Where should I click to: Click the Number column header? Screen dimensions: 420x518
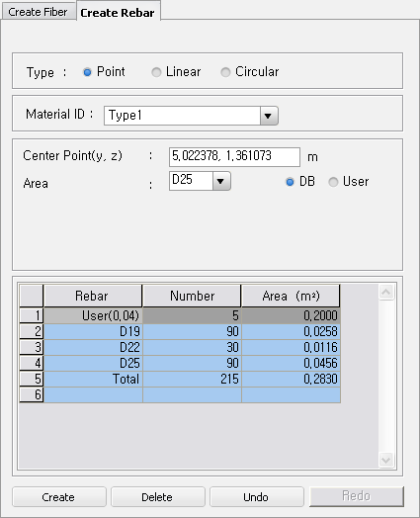pyautogui.click(x=192, y=296)
